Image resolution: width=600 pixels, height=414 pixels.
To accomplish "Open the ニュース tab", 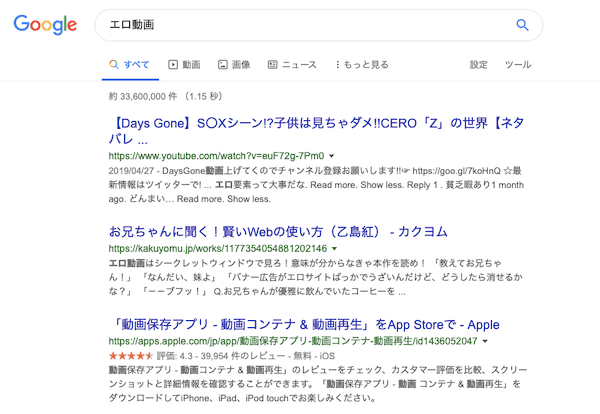I will [292, 65].
